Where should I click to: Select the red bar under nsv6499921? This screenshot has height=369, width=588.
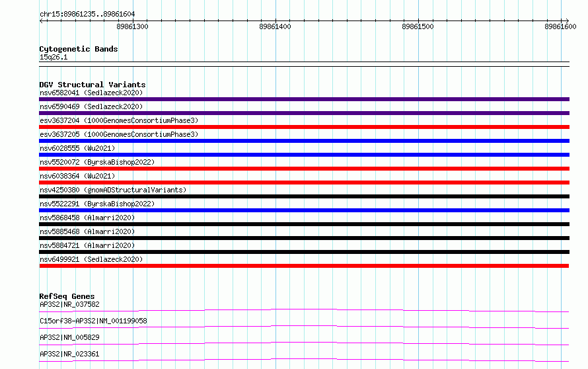click(x=304, y=266)
